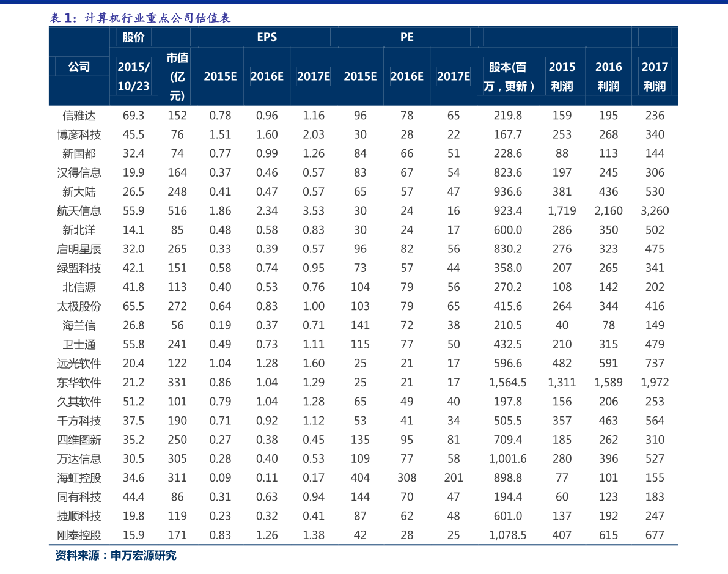The width and height of the screenshot is (728, 574).
Task: Click the 股价 header cell
Action: [133, 37]
